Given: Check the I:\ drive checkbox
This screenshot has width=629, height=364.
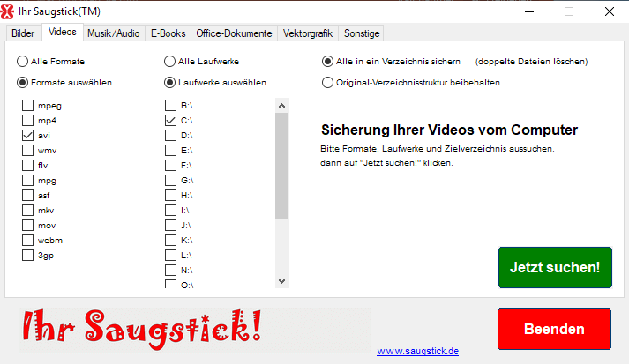Looking at the screenshot, I should [171, 210].
